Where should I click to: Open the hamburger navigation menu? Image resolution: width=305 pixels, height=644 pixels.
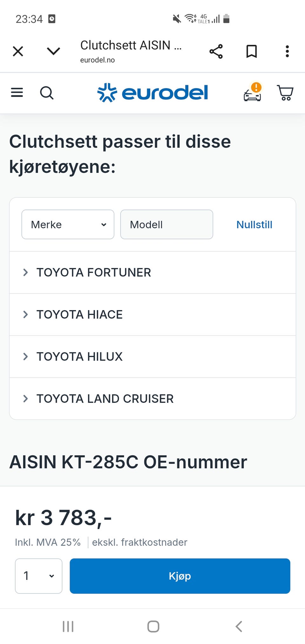(x=17, y=93)
